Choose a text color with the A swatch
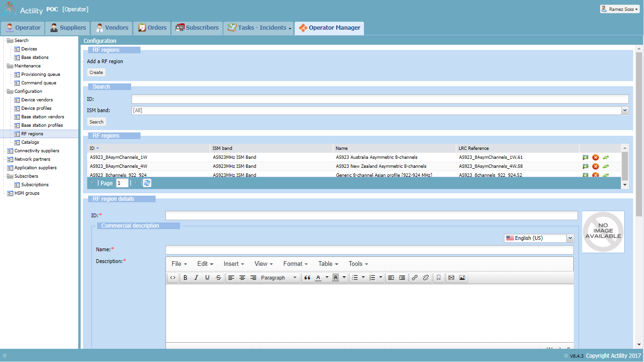The width and height of the screenshot is (644, 362). pyautogui.click(x=318, y=278)
